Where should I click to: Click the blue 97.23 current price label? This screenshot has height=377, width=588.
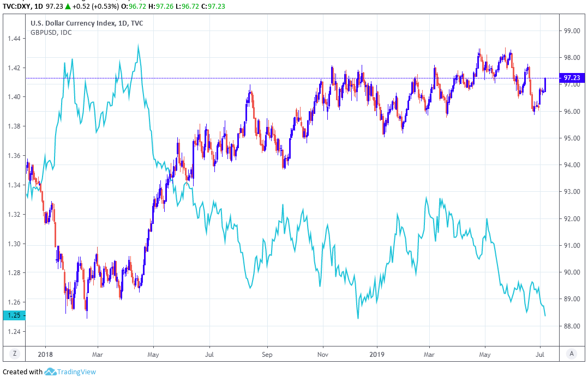pos(572,78)
